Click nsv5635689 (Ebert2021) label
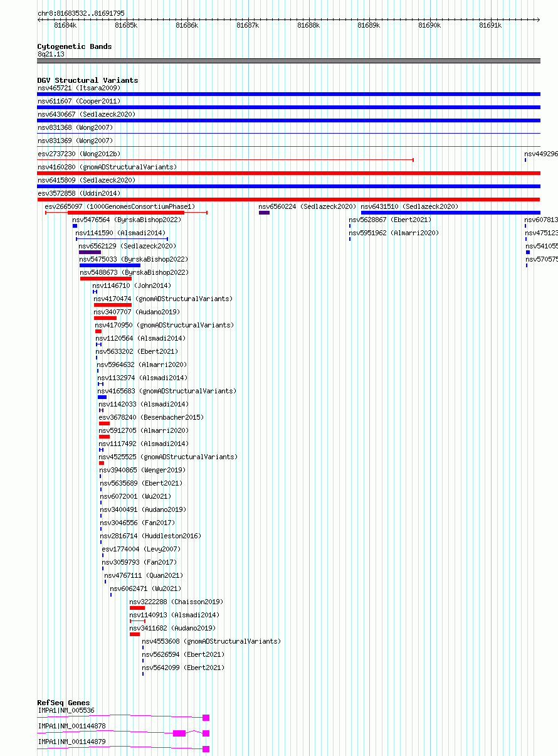The image size is (558, 756). click(141, 483)
